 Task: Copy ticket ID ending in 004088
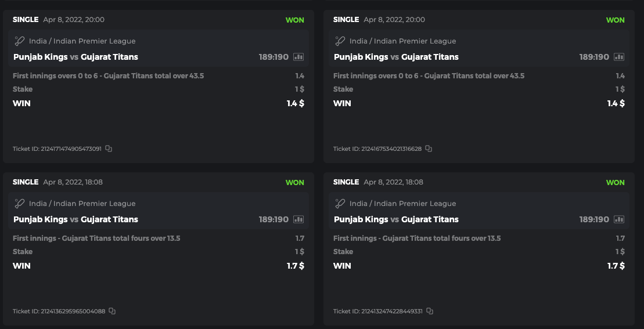112,312
